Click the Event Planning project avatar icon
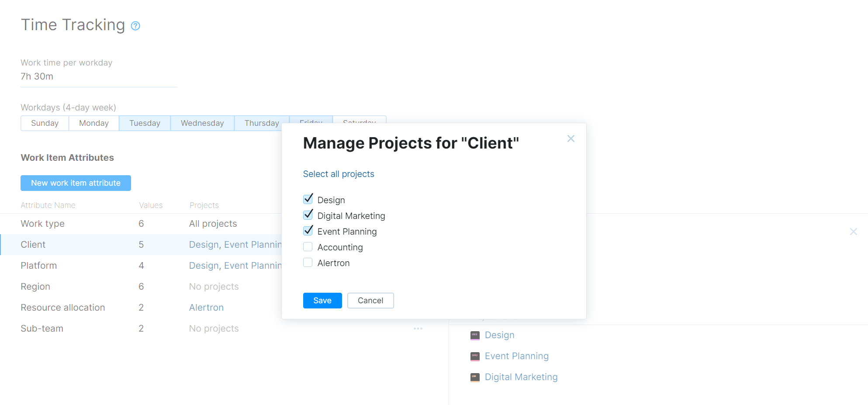The image size is (868, 405). point(475,356)
